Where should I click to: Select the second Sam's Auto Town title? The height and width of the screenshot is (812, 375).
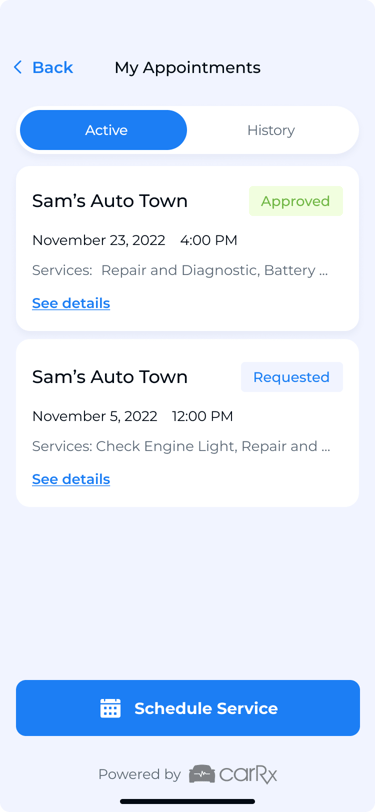[x=110, y=377]
